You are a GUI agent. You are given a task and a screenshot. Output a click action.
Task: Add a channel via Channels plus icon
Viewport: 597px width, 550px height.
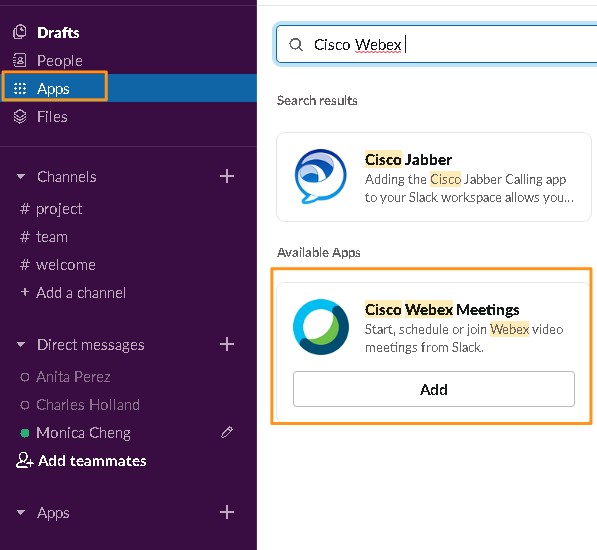point(227,176)
